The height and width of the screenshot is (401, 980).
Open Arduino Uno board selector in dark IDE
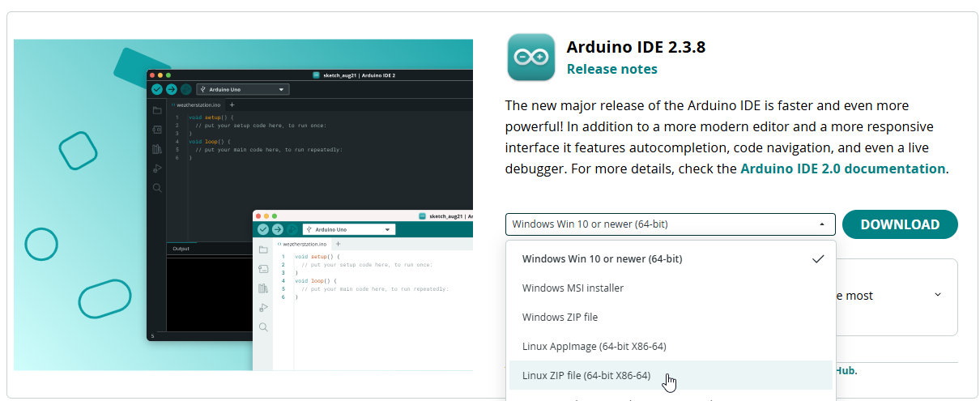pyautogui.click(x=242, y=89)
